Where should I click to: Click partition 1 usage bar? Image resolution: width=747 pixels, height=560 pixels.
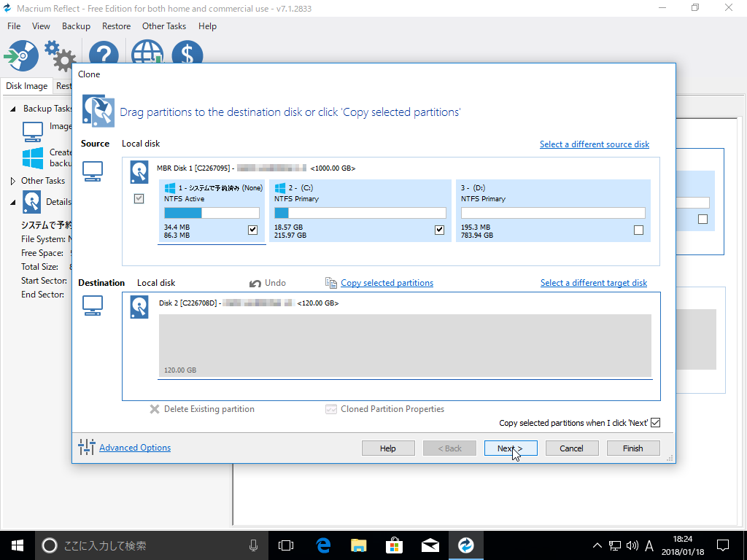pyautogui.click(x=212, y=213)
